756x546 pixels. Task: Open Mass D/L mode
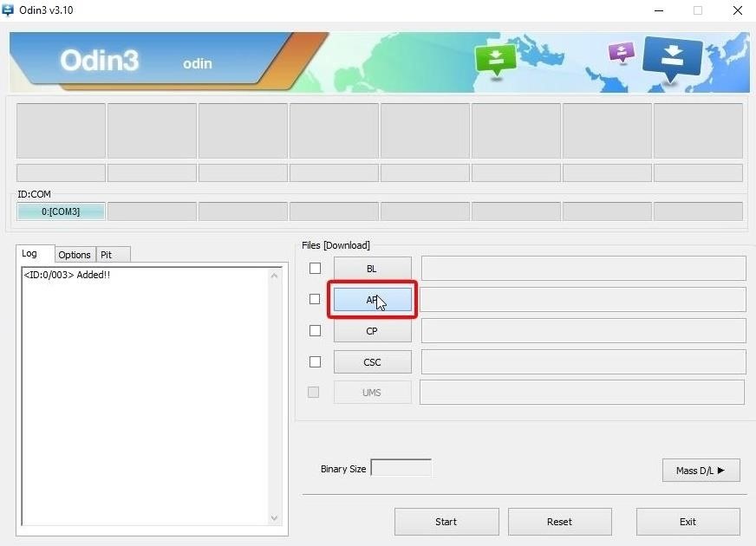tap(700, 470)
